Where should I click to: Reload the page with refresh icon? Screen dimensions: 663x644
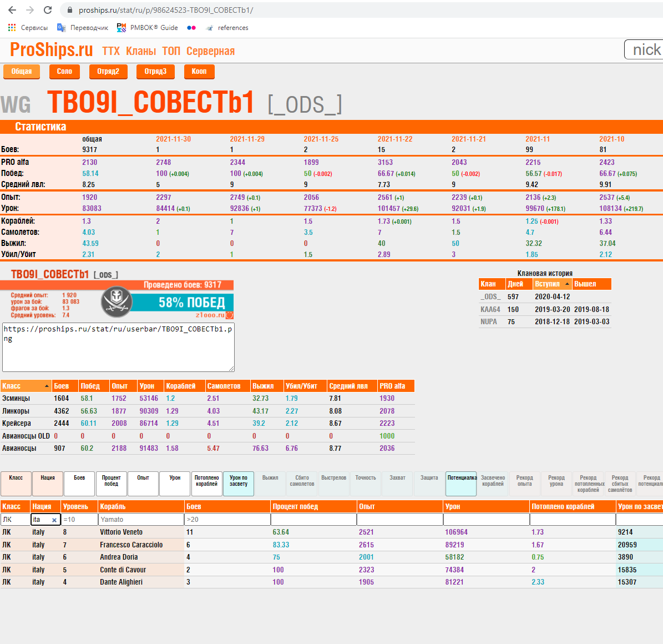point(48,10)
